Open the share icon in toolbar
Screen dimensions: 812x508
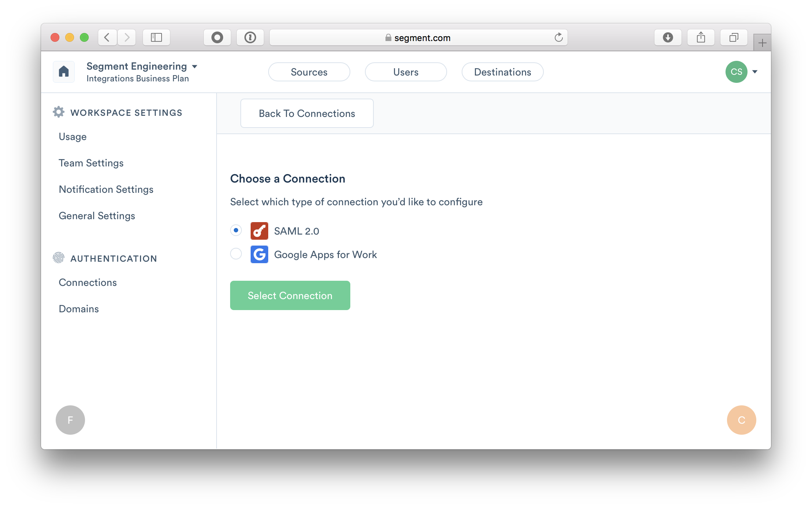[701, 37]
